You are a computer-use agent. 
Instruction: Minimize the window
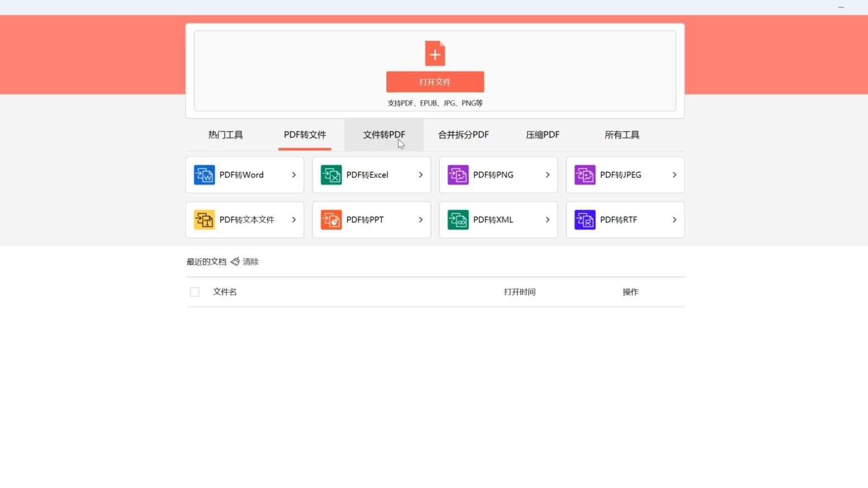click(841, 7)
